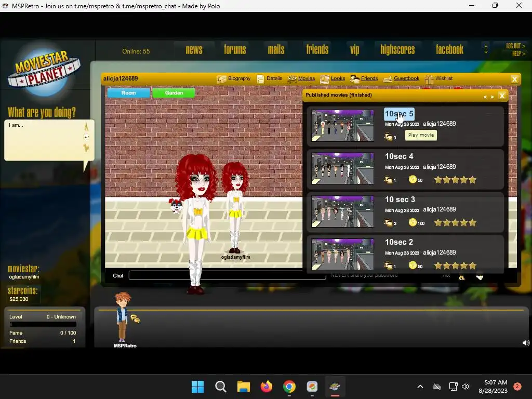Click the LOG OUT link
Image resolution: width=532 pixels, height=399 pixels.
(x=515, y=46)
